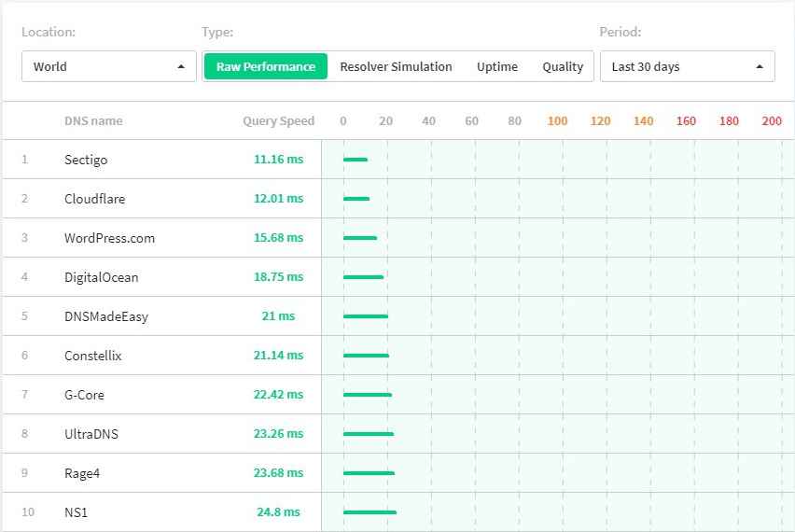This screenshot has height=532, width=795.
Task: Click the UltraDNS DNS name
Action: click(91, 434)
